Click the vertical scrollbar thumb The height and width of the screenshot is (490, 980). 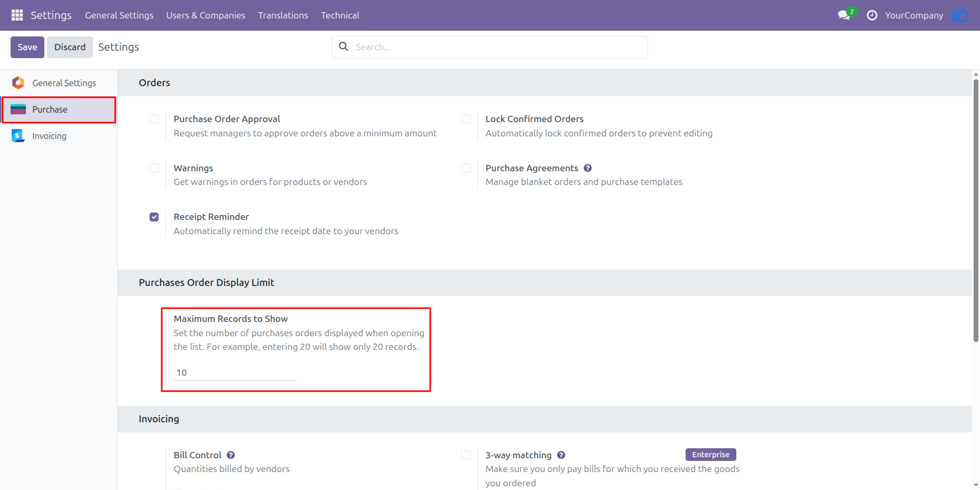(976, 210)
